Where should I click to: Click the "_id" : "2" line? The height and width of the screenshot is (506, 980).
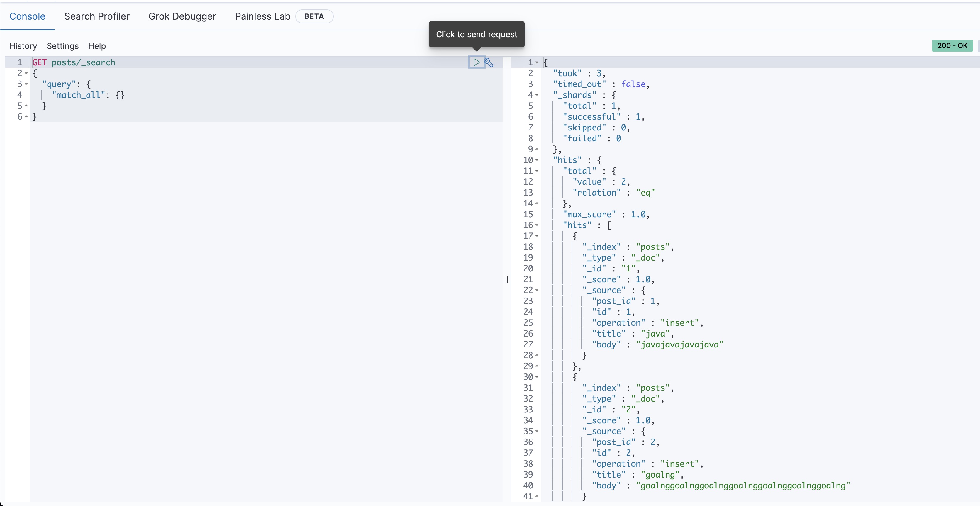pyautogui.click(x=611, y=410)
